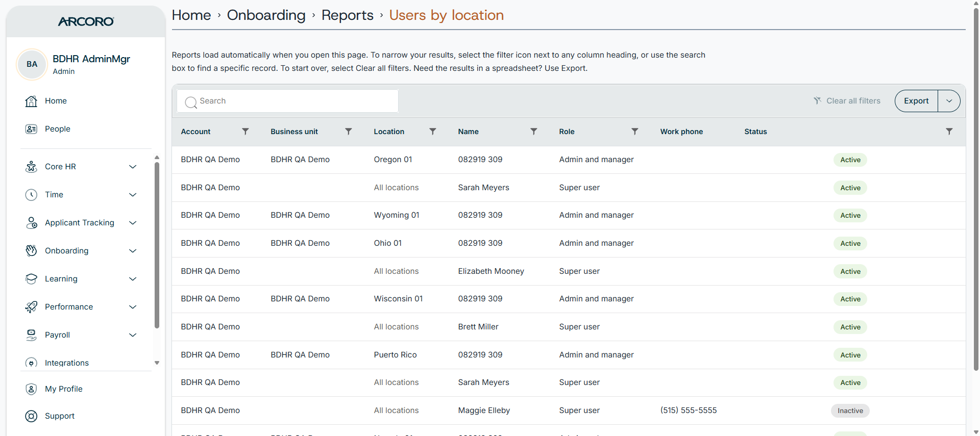
Task: Click the Learning graduation cap icon
Action: pyautogui.click(x=31, y=279)
